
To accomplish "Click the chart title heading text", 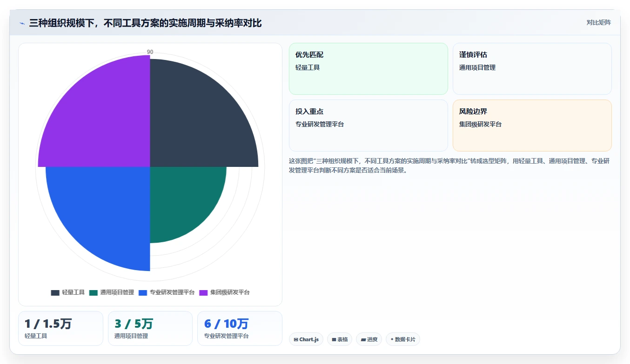I will click(145, 23).
